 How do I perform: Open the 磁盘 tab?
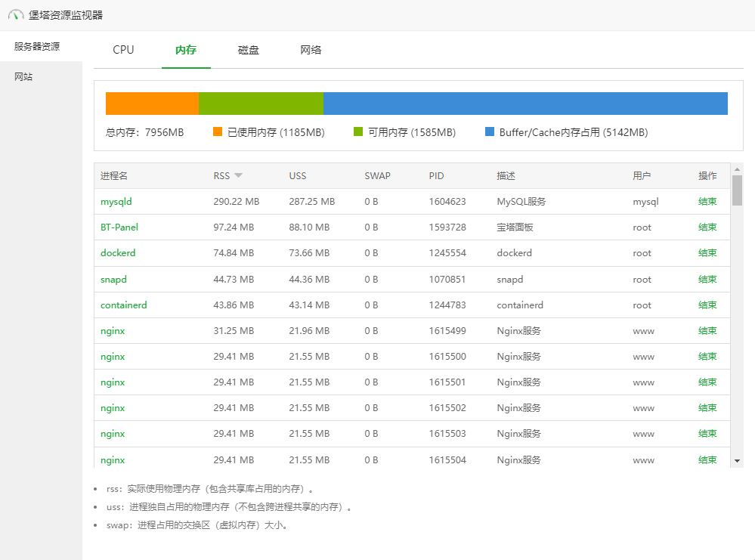tap(249, 50)
